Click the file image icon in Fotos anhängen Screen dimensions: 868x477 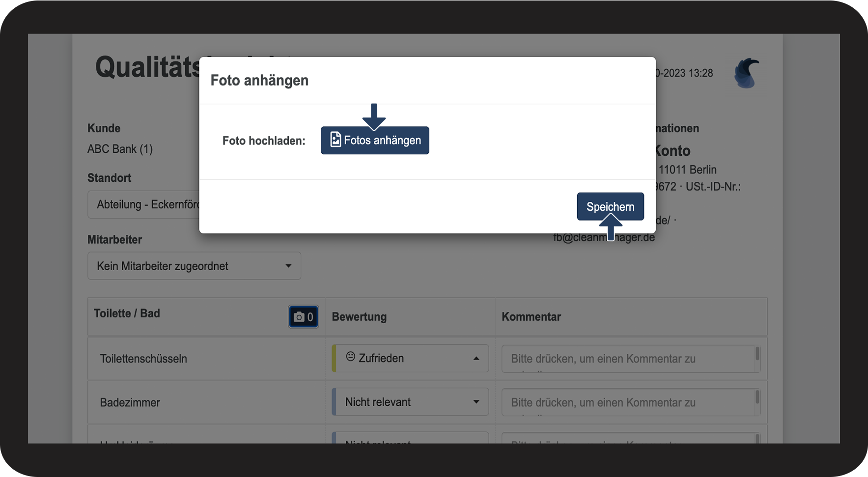click(336, 140)
